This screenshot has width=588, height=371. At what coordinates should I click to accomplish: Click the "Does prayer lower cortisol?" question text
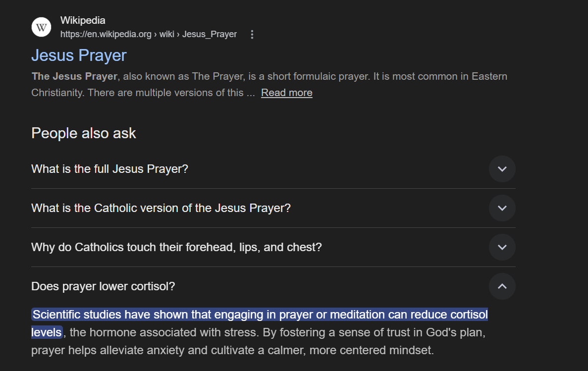pyautogui.click(x=103, y=286)
